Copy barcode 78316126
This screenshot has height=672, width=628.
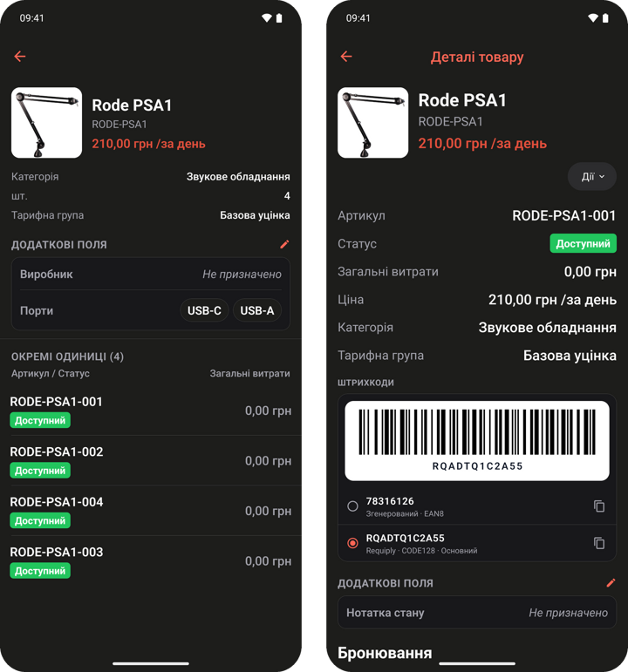599,506
